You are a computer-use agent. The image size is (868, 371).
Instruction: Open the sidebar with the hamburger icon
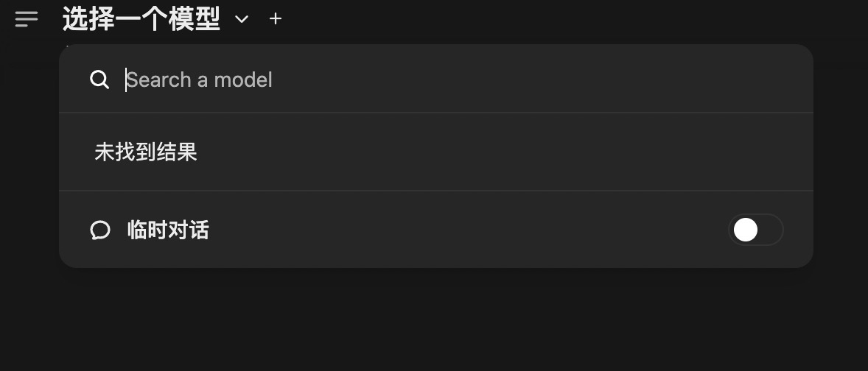pos(27,19)
